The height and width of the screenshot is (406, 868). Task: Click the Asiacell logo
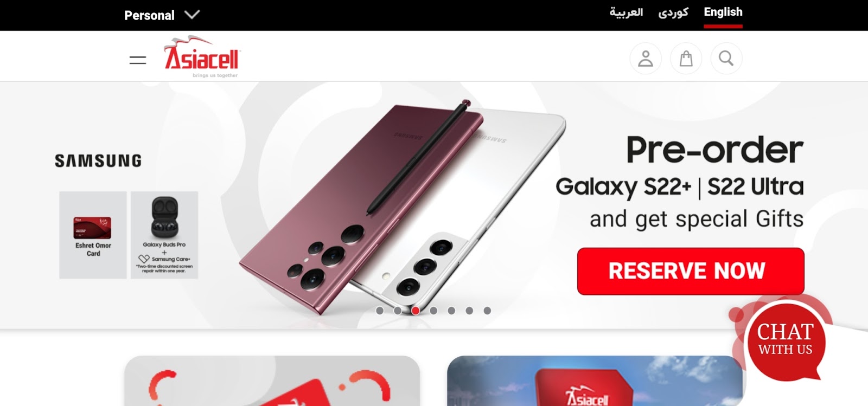(x=201, y=57)
